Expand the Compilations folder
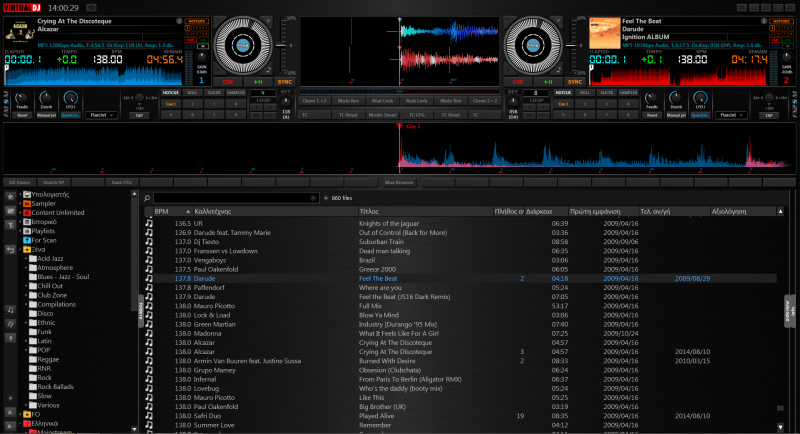This screenshot has width=800, height=434. pyautogui.click(x=26, y=304)
